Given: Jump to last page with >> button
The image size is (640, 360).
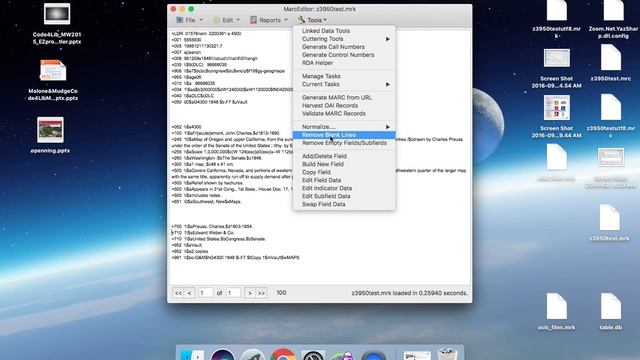Looking at the screenshot, I should click(261, 293).
